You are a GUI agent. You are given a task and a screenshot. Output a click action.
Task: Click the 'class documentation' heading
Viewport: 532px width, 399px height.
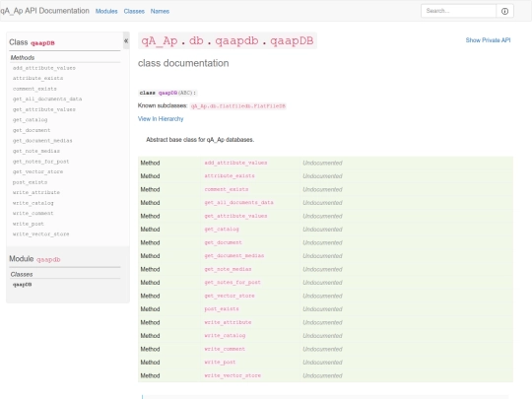(183, 63)
